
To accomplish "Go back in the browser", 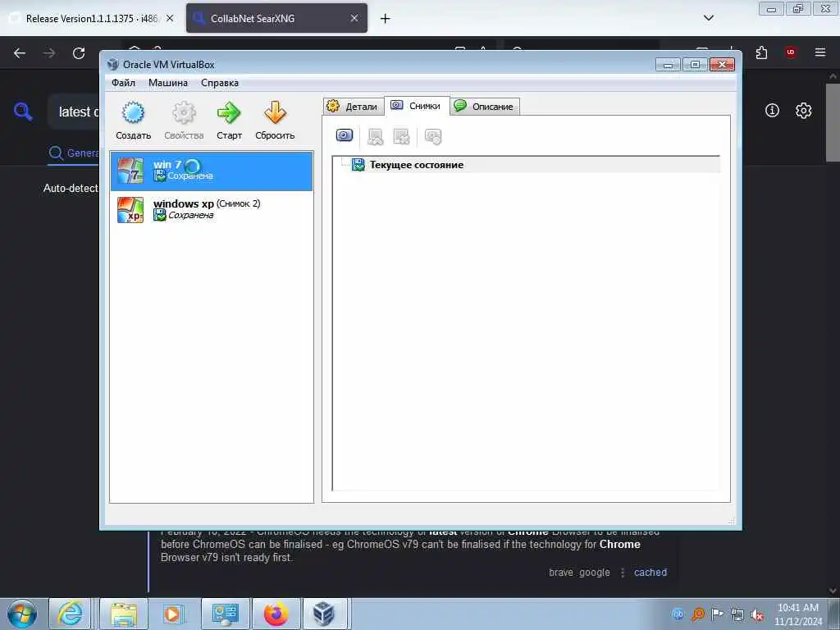I will point(20,52).
